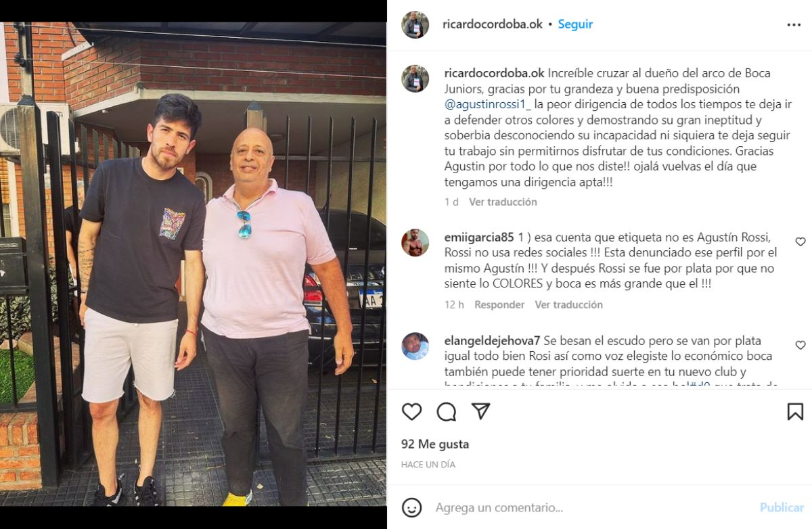The width and height of the screenshot is (812, 529).
Task: Open elangeldejehova7's profile picture
Action: click(415, 346)
